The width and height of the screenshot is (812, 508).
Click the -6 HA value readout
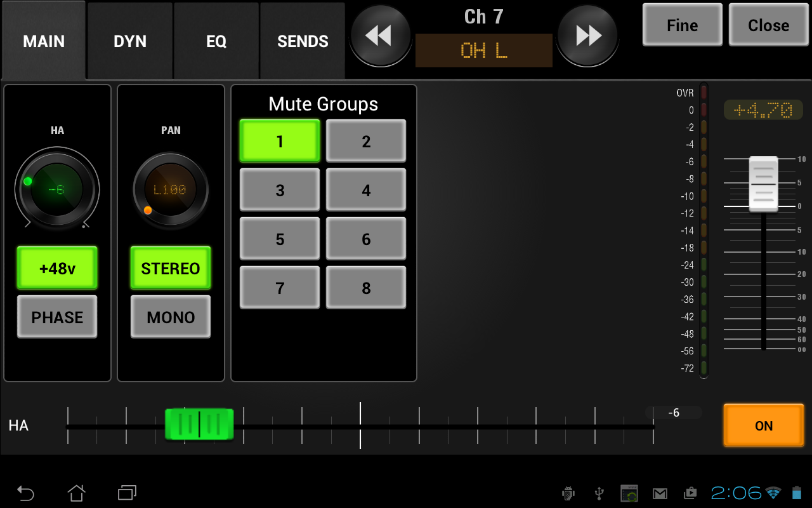coord(674,413)
